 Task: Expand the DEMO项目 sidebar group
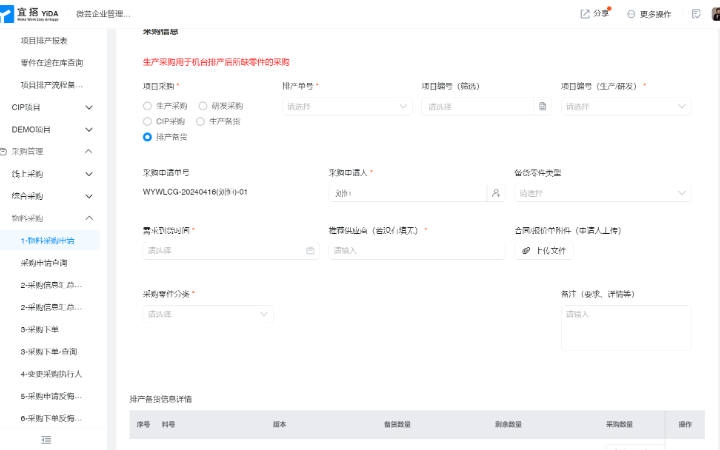point(89,129)
